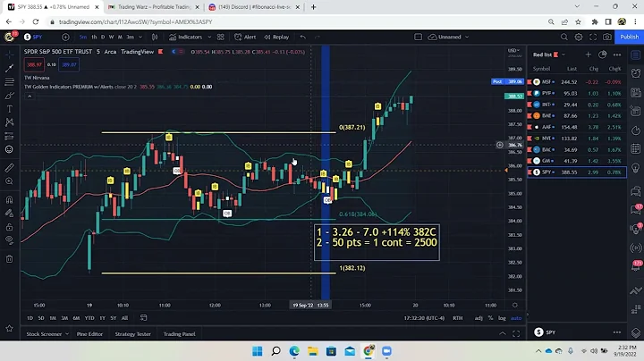Expand the favorite indicators dropdown arrow
This screenshot has height=361, width=644.
[x=209, y=37]
